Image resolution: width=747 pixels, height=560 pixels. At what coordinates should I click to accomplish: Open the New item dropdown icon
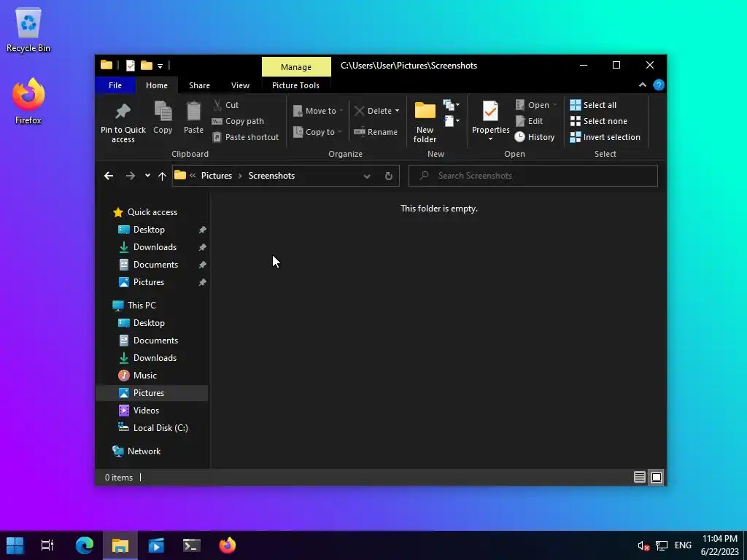[451, 105]
